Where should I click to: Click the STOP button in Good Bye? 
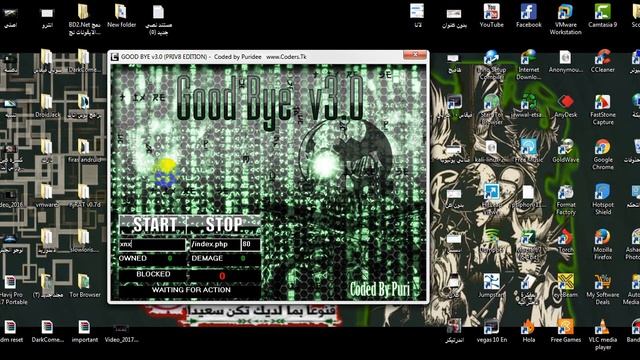223,224
